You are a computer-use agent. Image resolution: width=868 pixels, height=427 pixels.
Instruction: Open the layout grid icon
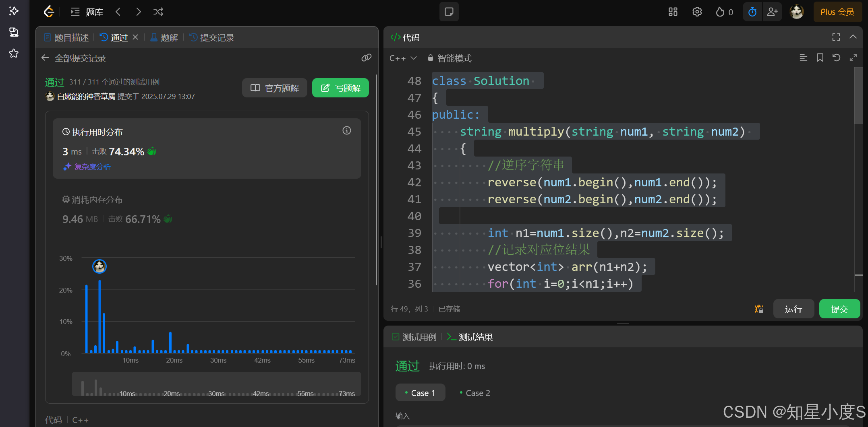673,12
